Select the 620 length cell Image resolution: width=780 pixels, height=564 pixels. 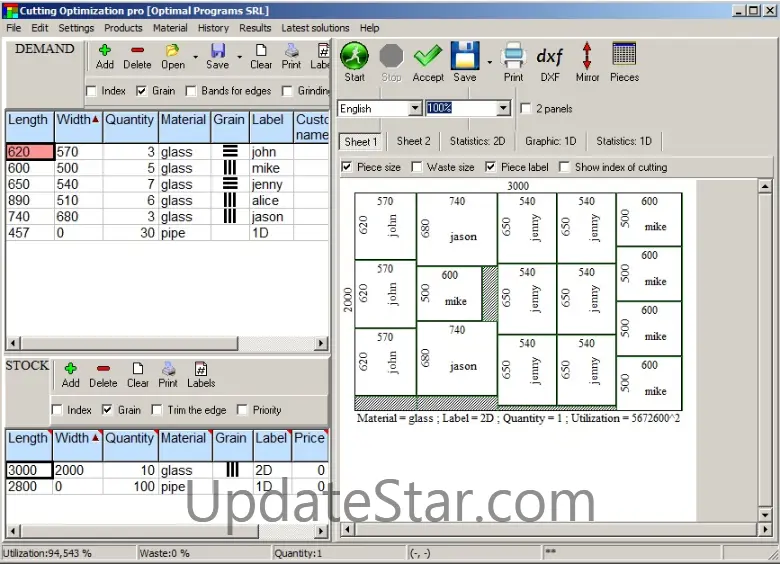pyautogui.click(x=30, y=152)
